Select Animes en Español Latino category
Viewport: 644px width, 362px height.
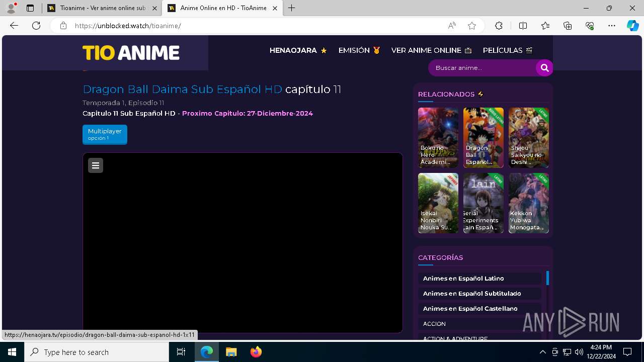[x=479, y=279]
